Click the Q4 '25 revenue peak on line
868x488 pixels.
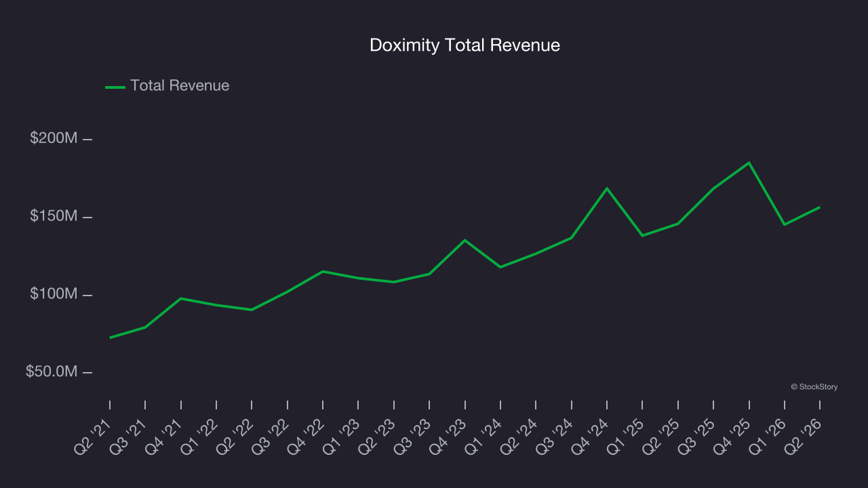point(749,163)
